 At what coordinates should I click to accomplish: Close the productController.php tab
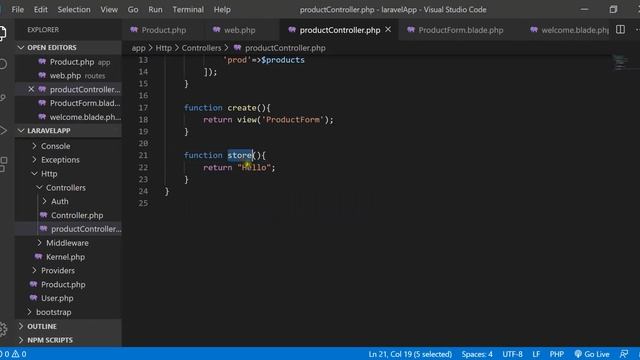pyautogui.click(x=388, y=30)
